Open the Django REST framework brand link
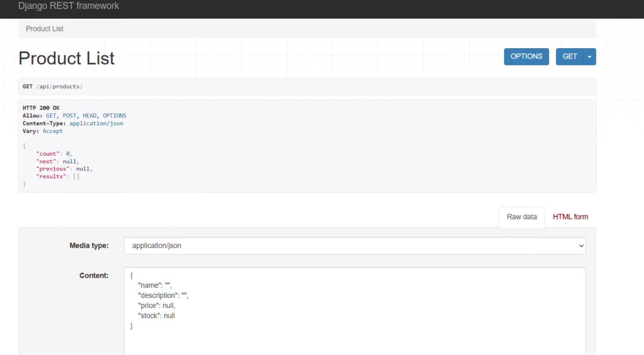 pyautogui.click(x=69, y=6)
